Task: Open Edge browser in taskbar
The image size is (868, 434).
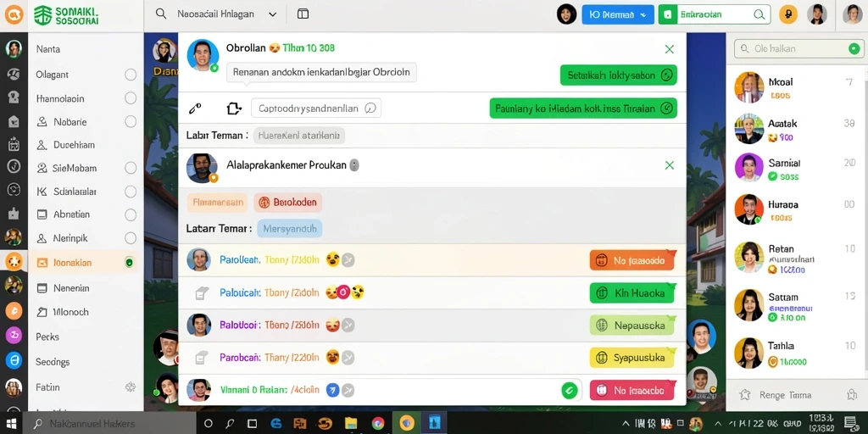Action: pos(276,424)
